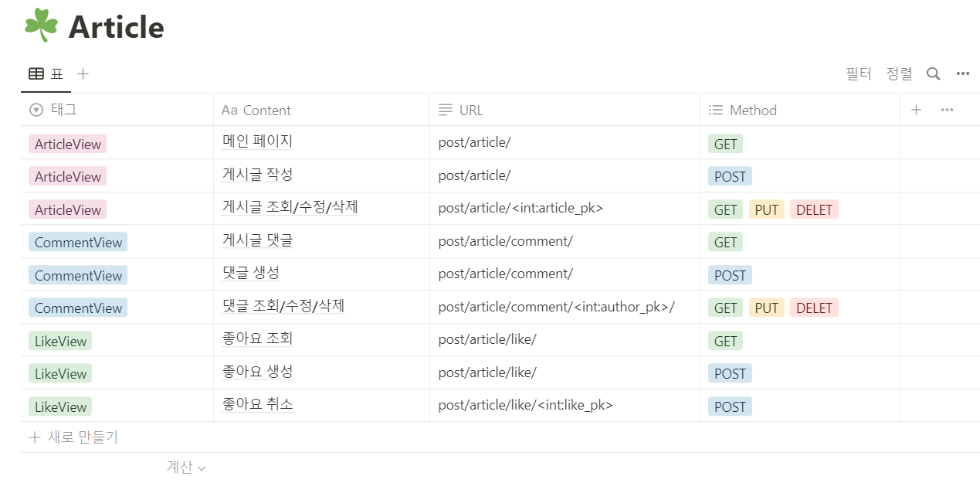The image size is (980, 500).
Task: Click the multi-select icon on Method column
Action: [715, 109]
